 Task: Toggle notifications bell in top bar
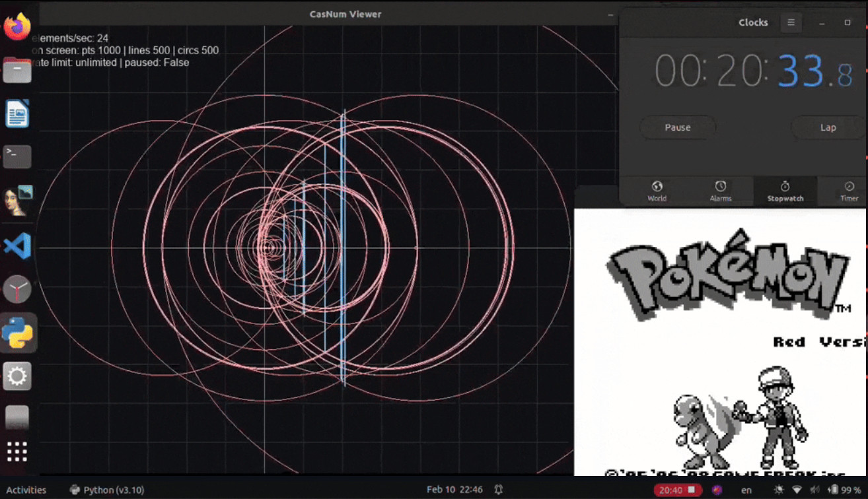coord(498,490)
